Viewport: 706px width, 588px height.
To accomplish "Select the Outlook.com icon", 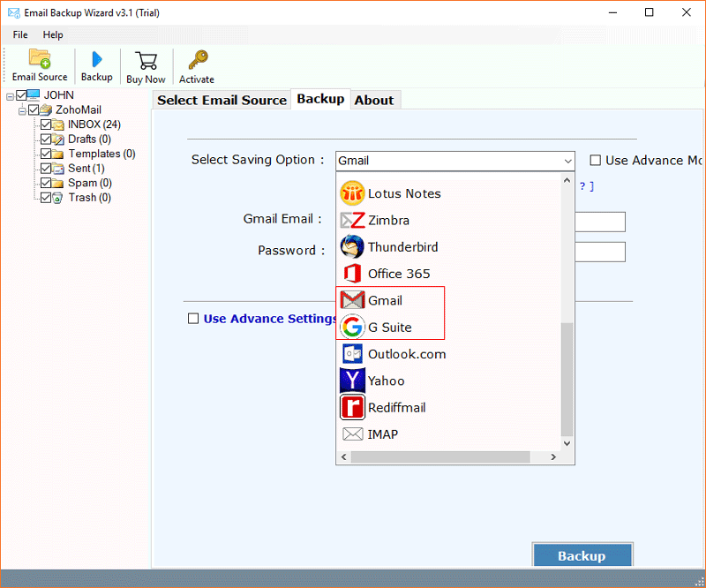I will (352, 354).
